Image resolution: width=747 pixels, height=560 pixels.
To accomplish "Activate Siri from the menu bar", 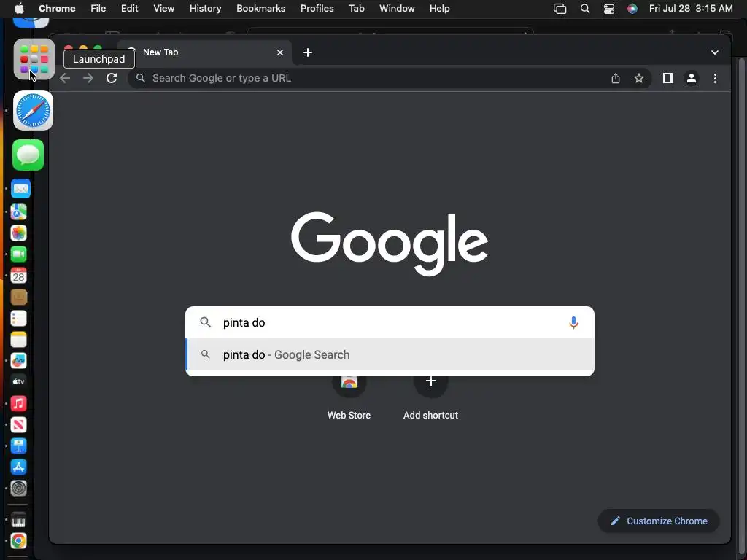I will tap(632, 9).
